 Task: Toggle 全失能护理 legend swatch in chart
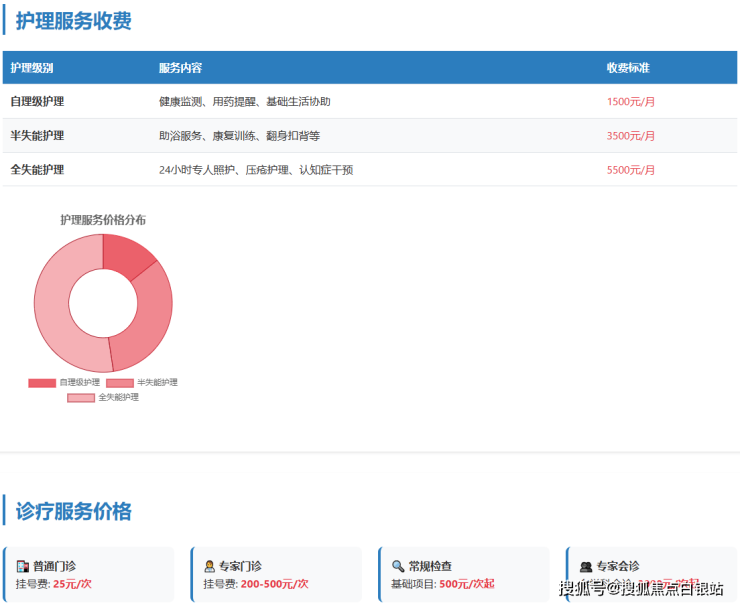coord(81,397)
